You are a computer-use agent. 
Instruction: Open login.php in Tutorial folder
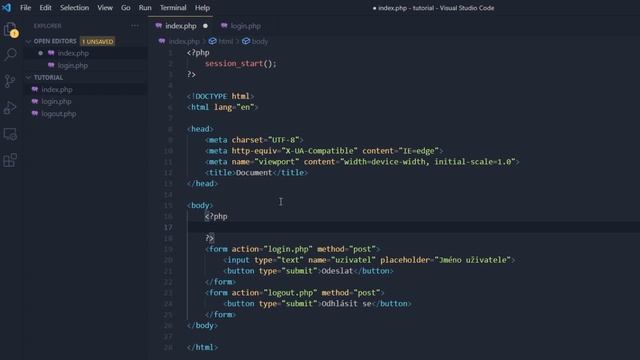click(x=56, y=101)
